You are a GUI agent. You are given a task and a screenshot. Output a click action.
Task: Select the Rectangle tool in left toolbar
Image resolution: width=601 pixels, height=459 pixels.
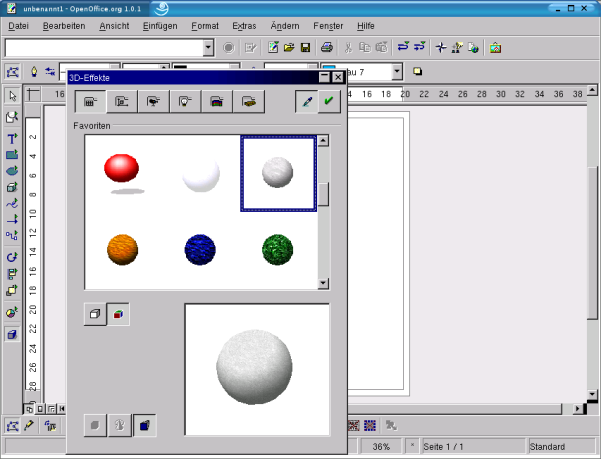pos(12,154)
